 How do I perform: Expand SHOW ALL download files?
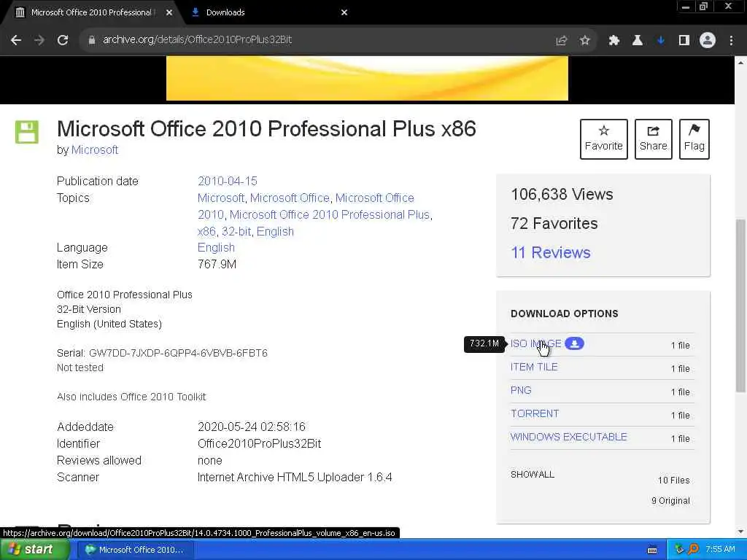(532, 474)
